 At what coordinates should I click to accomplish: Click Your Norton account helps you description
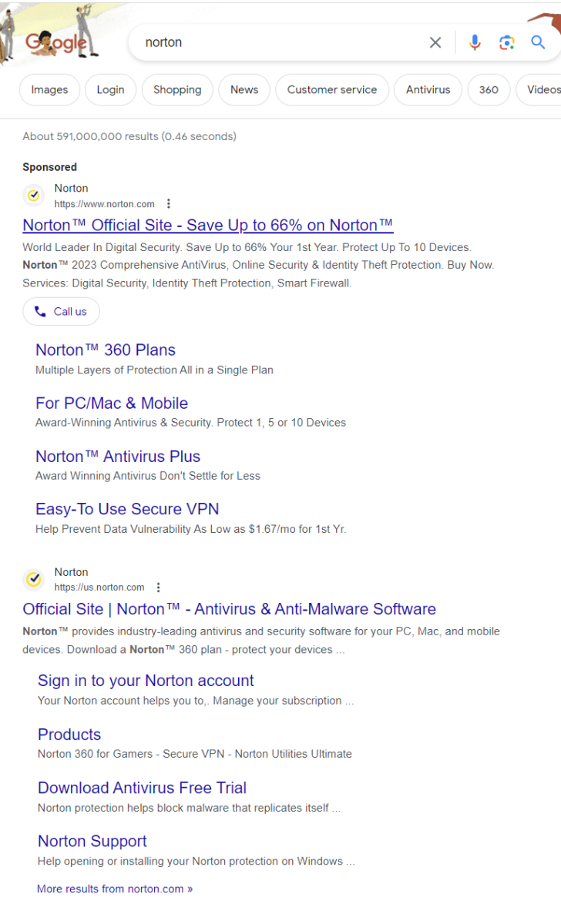[196, 701]
